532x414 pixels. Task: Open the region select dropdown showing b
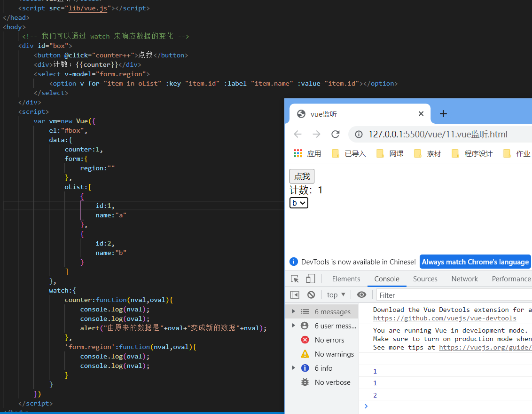point(298,203)
